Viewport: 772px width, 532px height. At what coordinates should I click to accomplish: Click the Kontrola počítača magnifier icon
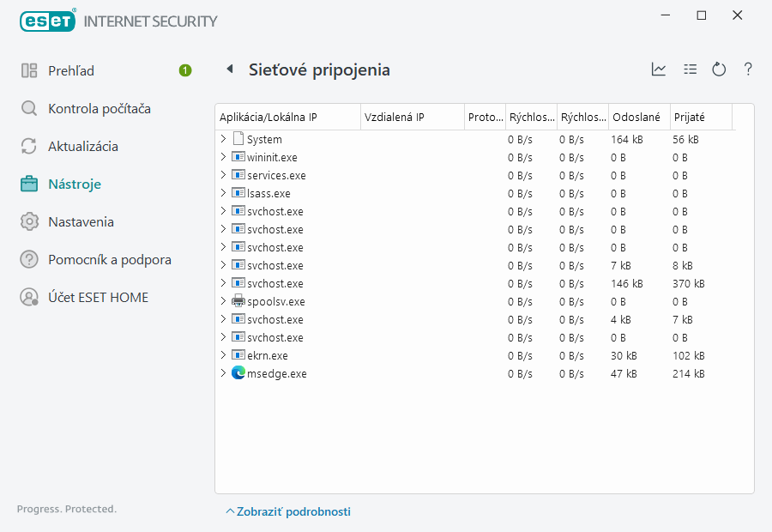(29, 108)
